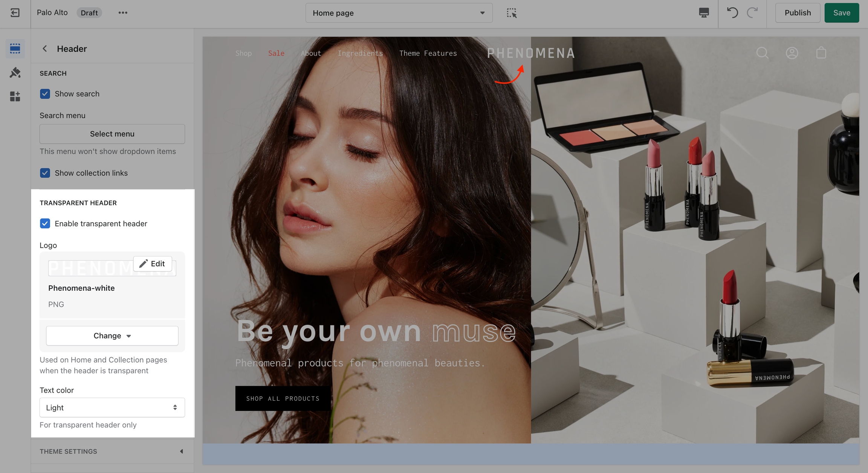Click the exit editor icon

[x=15, y=13]
